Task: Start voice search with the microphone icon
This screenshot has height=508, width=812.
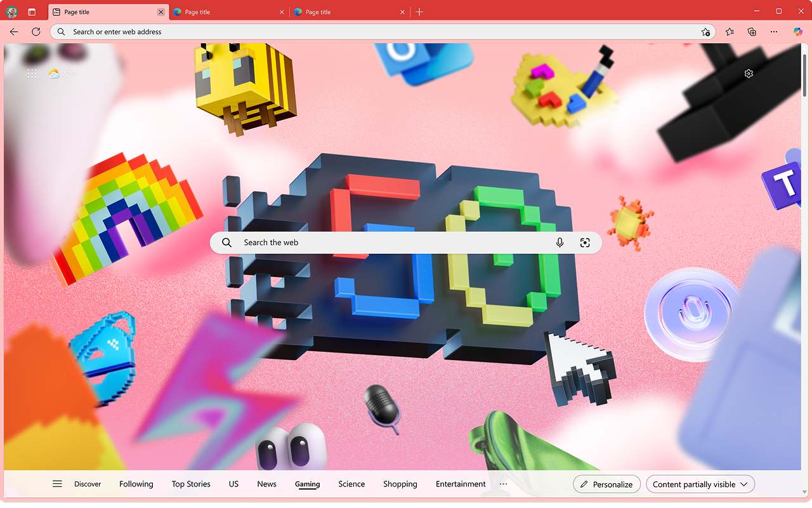Action: coord(560,243)
